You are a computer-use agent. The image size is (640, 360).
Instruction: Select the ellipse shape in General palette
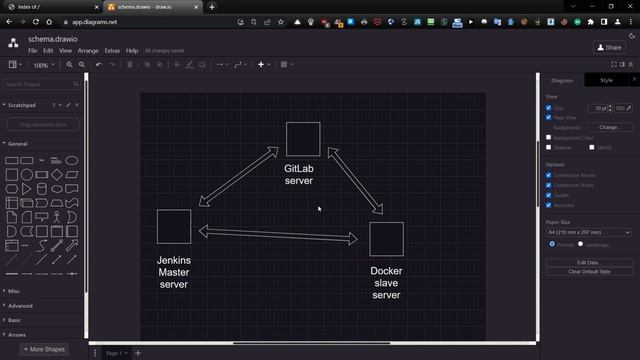tap(72, 160)
